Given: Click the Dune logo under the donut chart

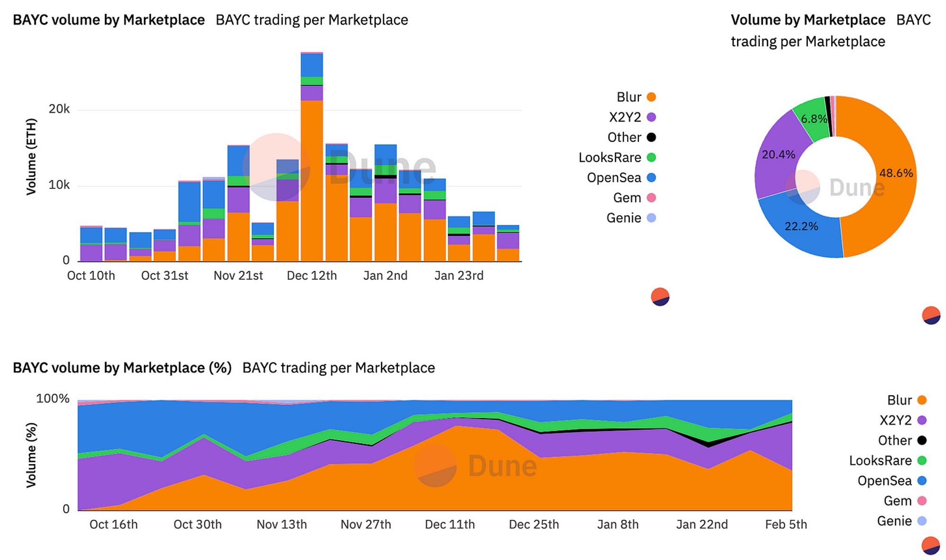Looking at the screenshot, I should coord(931,315).
